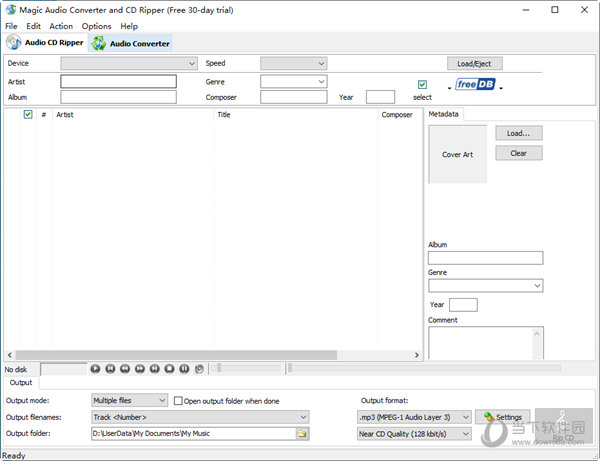
Task: Open the Device dropdown
Action: click(x=129, y=64)
